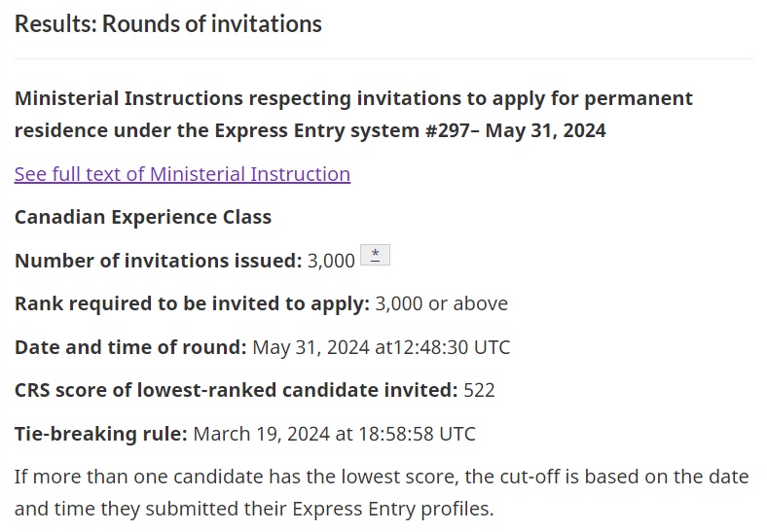Click the 'Express Entry profiles' text in last line
Image resolution: width=767 pixels, height=532 pixels.
(392, 509)
